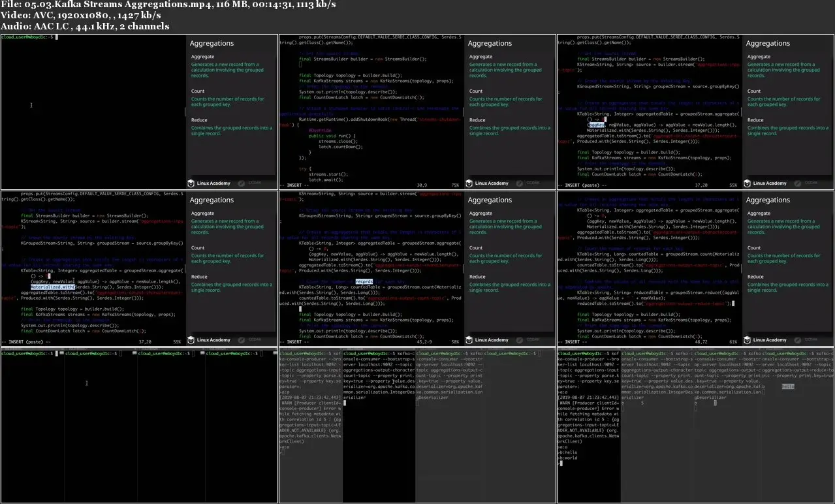The width and height of the screenshot is (835, 504).
Task: Click Linux Academy logo in the 48,72 61% frame
Action: tap(765, 340)
